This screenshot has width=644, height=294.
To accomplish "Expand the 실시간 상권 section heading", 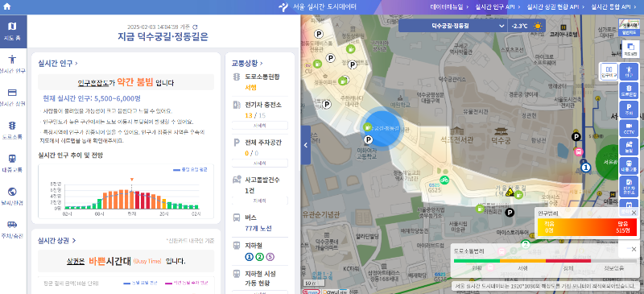I will (x=57, y=240).
